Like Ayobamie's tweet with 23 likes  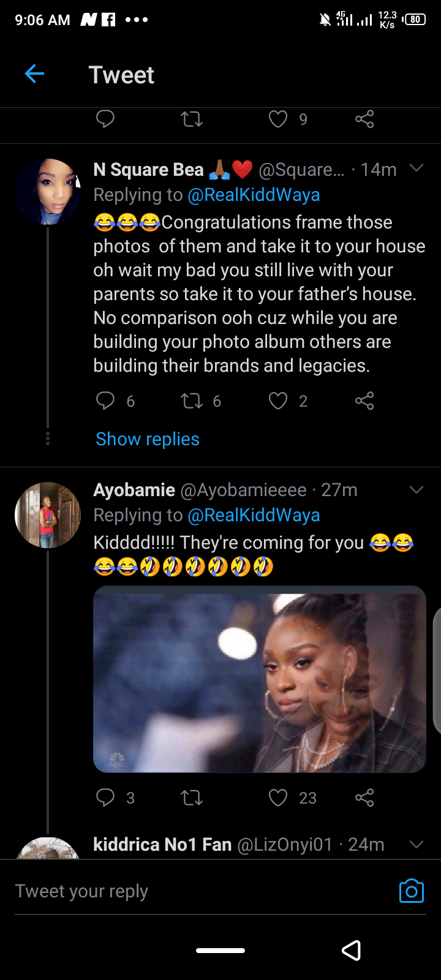278,797
